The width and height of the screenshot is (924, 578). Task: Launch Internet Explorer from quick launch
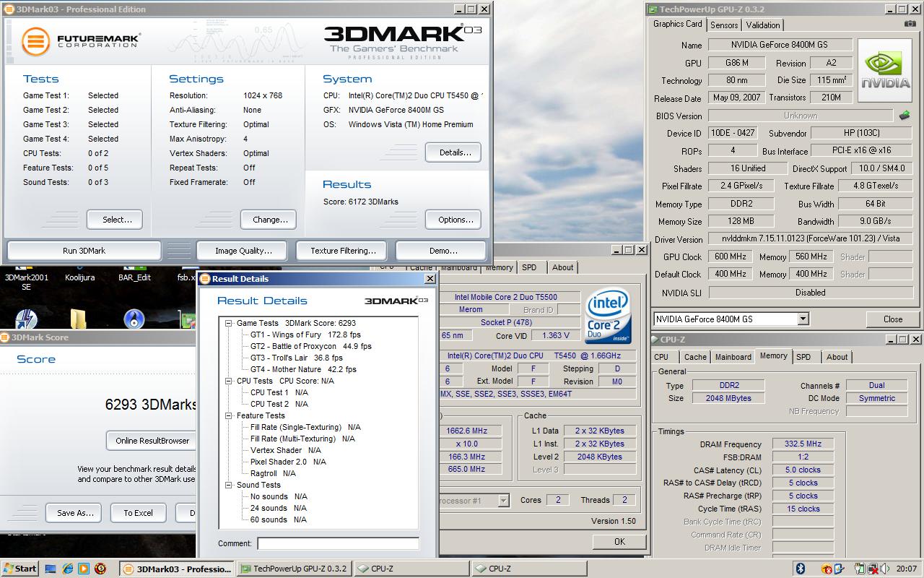point(67,569)
